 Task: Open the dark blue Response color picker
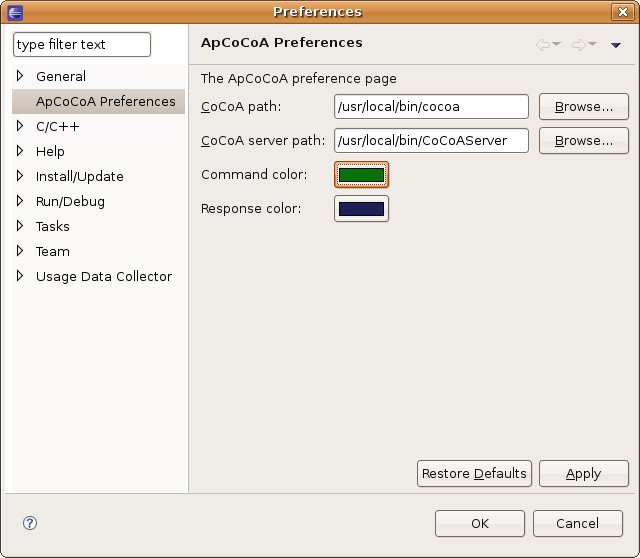[361, 209]
